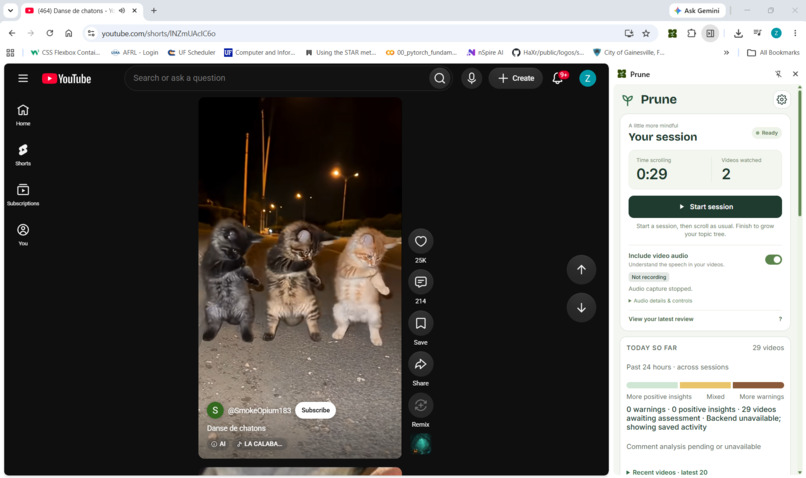Subscribe to @SmokeOpium183
Image resolution: width=806 pixels, height=478 pixels.
point(315,410)
